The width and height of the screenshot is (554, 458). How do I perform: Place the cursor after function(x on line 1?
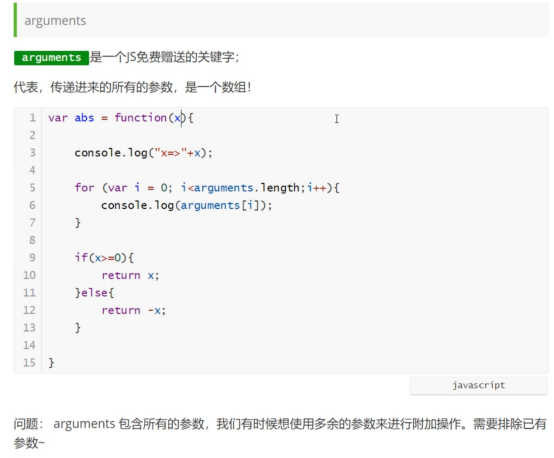[182, 118]
